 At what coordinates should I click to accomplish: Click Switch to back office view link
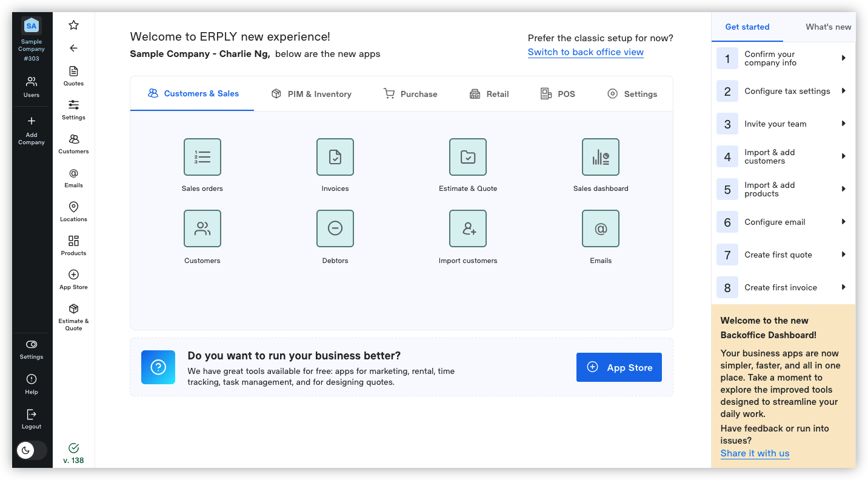[586, 52]
